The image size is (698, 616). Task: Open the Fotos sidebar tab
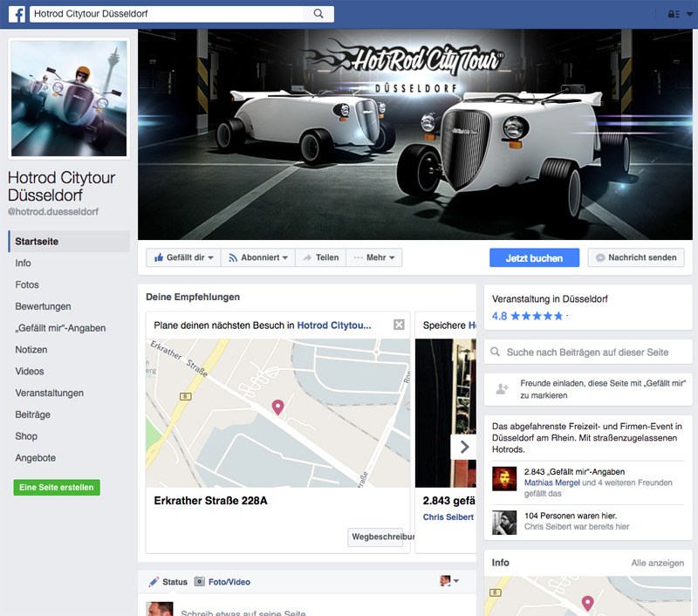click(x=27, y=284)
